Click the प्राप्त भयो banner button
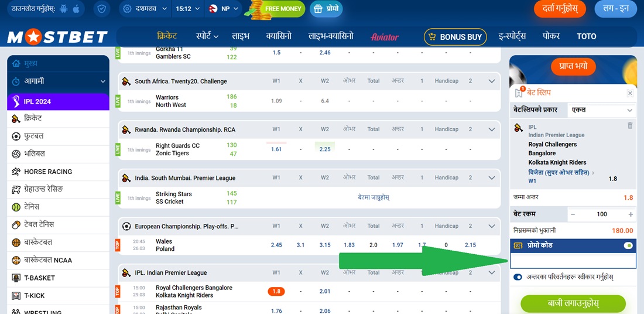This screenshot has width=644, height=314. 573,66
